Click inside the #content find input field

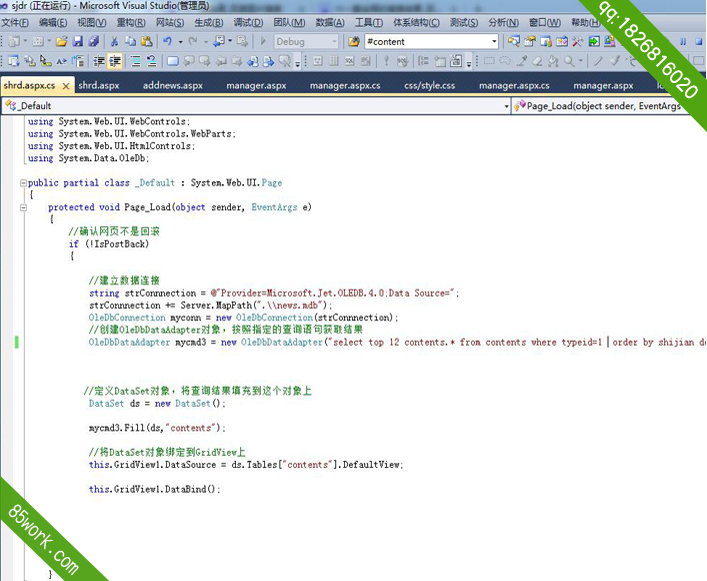pos(427,41)
